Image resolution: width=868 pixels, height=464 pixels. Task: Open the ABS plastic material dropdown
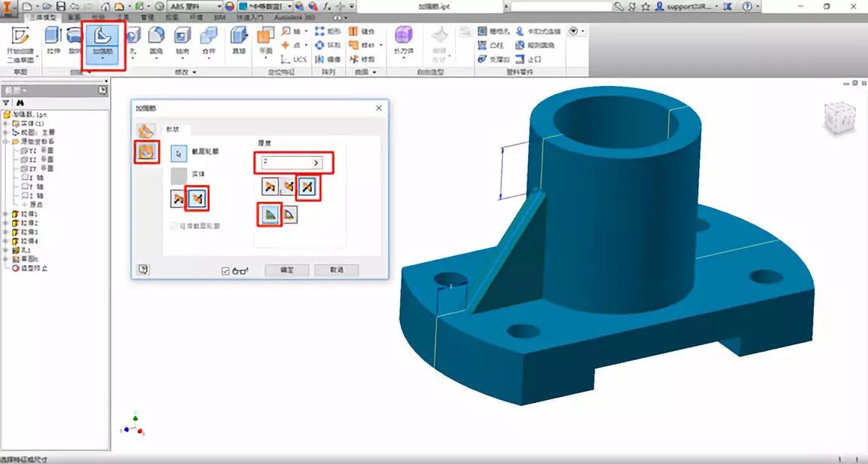click(195, 6)
